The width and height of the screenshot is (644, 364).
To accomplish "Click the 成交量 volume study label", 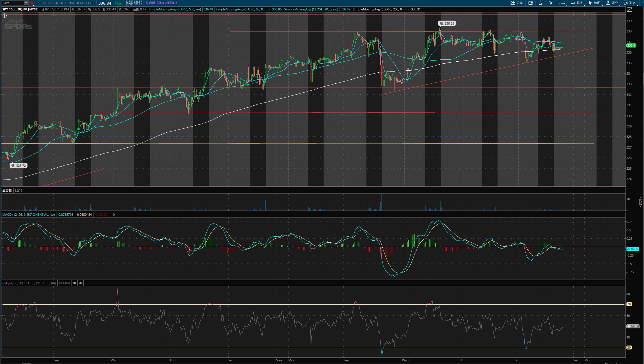I will (7, 191).
